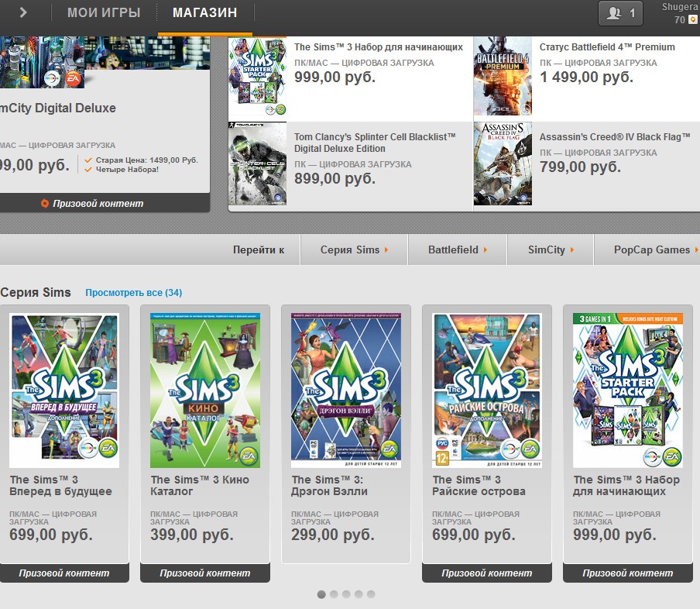Select the second carousel page dot
The width and height of the screenshot is (700, 609).
tap(334, 594)
